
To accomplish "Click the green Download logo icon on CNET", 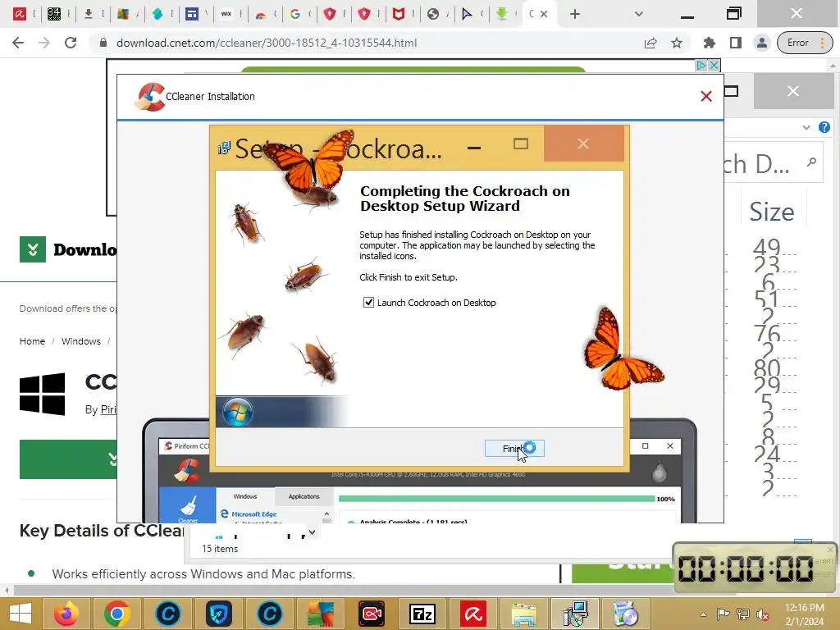I will click(33, 249).
